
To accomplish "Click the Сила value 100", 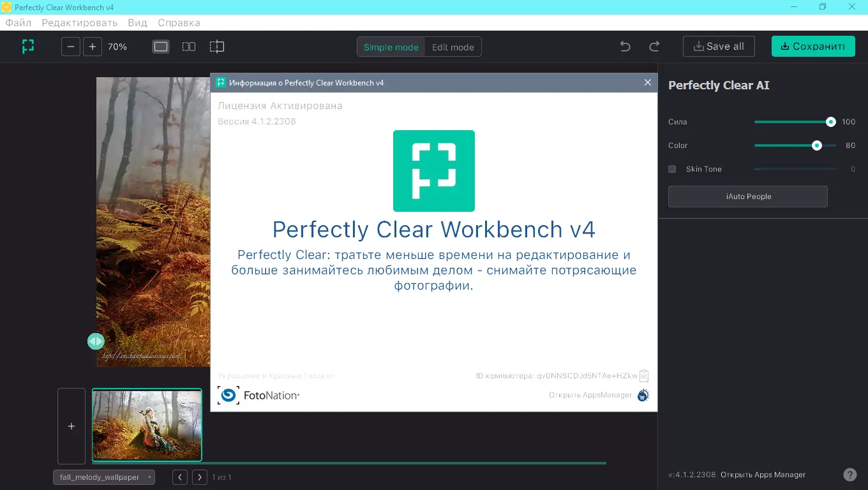I will click(848, 122).
